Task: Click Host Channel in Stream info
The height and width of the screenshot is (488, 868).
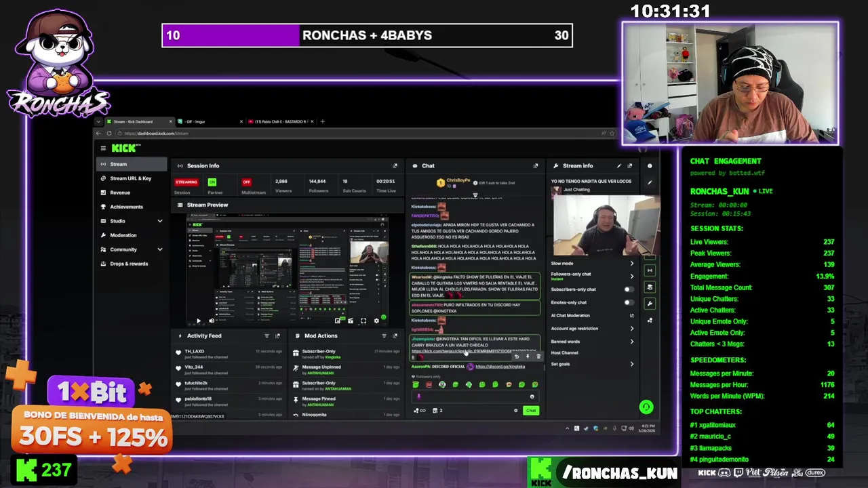Action: [x=565, y=352]
